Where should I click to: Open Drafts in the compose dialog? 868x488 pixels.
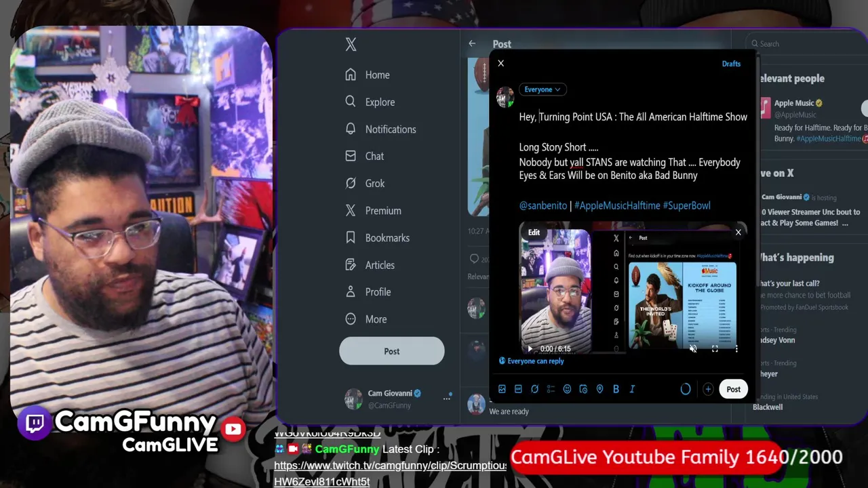coord(731,64)
